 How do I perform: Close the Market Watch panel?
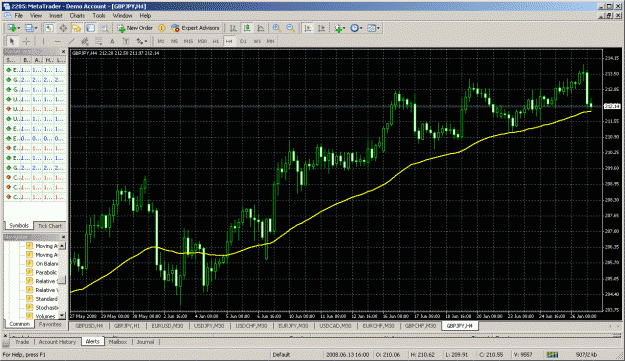click(x=63, y=52)
